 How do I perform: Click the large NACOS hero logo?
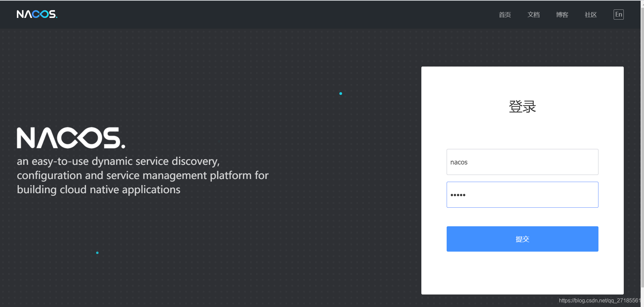click(x=71, y=138)
